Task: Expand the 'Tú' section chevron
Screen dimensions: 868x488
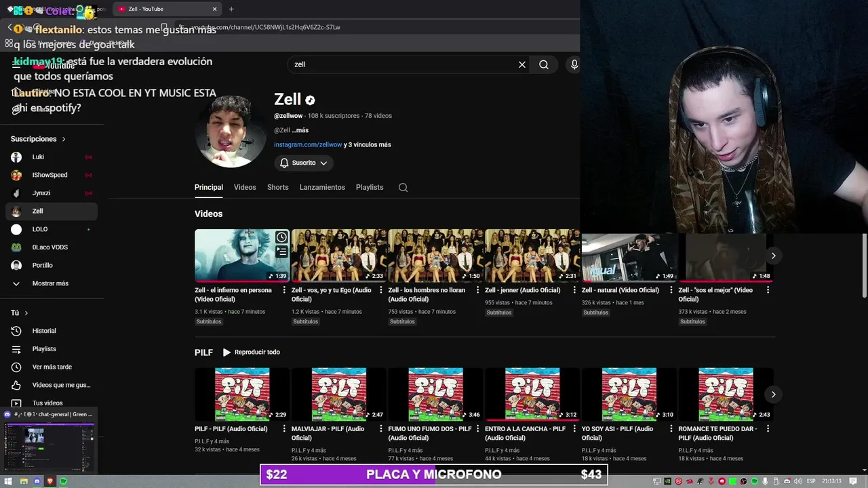Action: coord(26,313)
